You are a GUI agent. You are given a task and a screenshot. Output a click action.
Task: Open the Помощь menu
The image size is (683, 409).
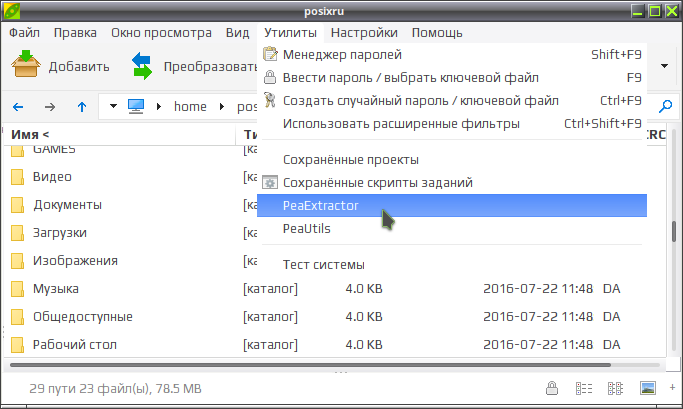[437, 33]
